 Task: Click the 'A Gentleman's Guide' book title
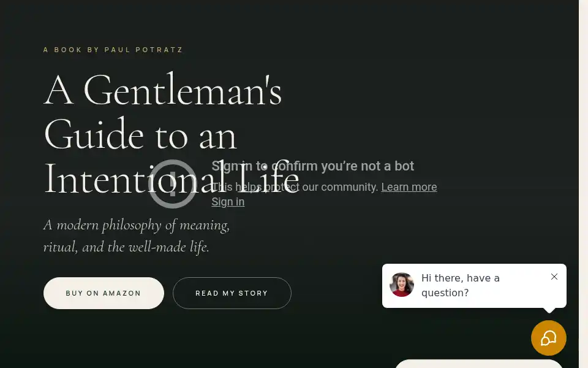(x=171, y=134)
